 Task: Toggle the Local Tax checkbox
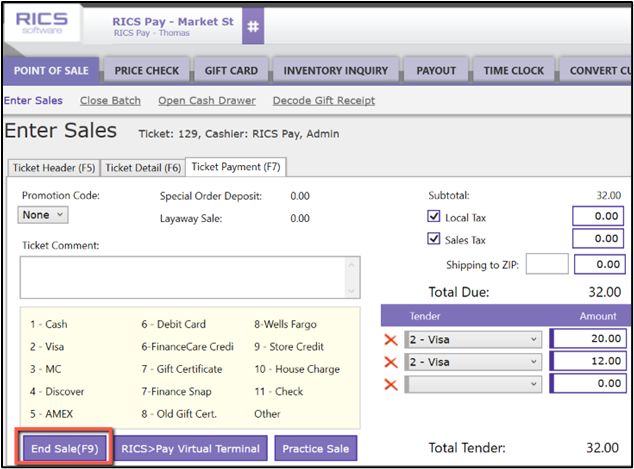[433, 216]
